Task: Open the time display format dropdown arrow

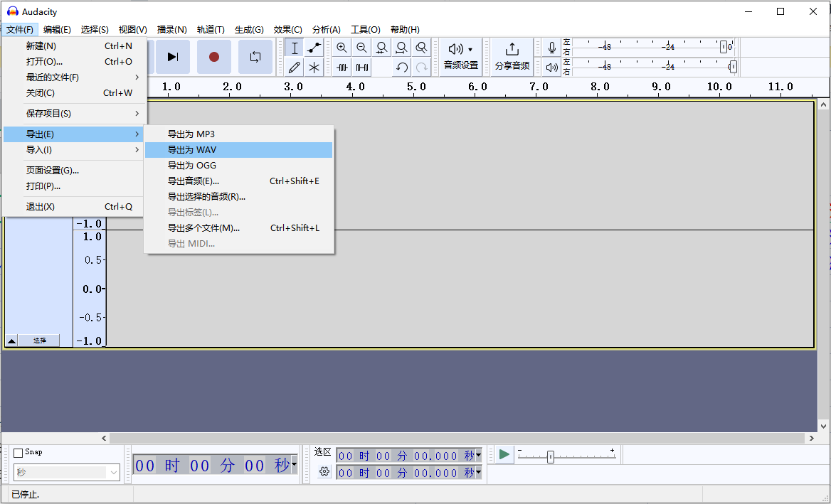Action: click(294, 465)
